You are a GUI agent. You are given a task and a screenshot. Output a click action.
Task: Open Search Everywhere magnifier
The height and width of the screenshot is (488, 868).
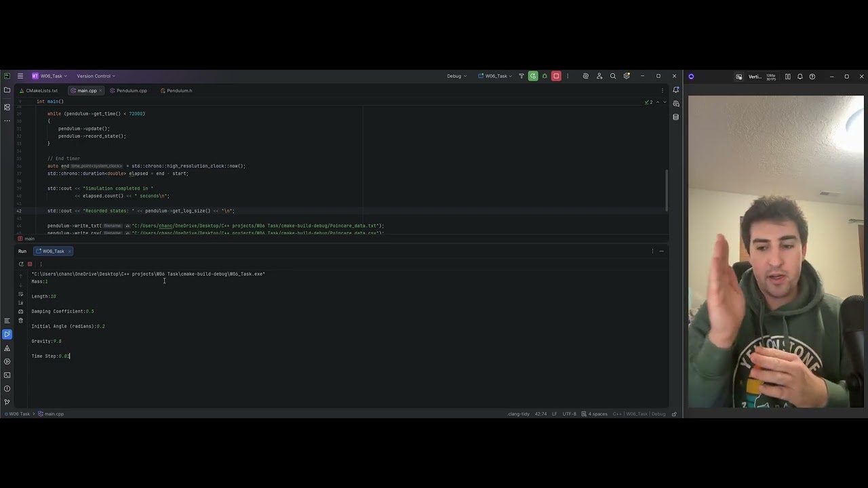(613, 76)
